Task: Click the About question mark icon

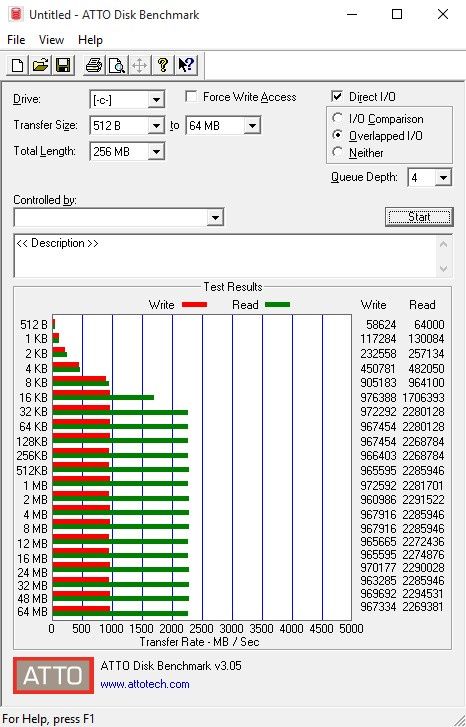Action: point(163,65)
